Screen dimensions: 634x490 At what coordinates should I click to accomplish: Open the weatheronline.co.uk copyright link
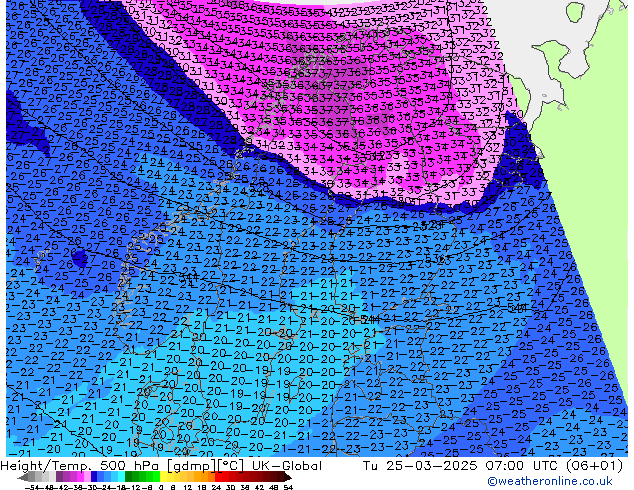click(x=550, y=481)
